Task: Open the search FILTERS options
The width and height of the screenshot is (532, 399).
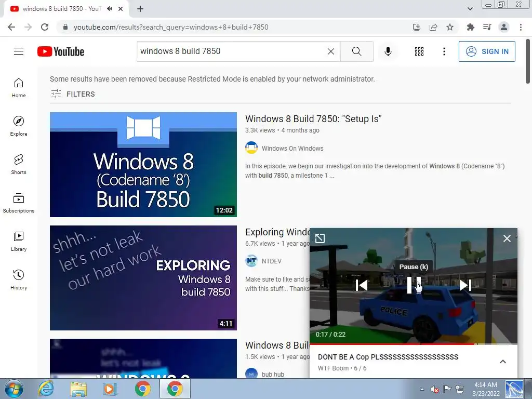Action: [73, 94]
